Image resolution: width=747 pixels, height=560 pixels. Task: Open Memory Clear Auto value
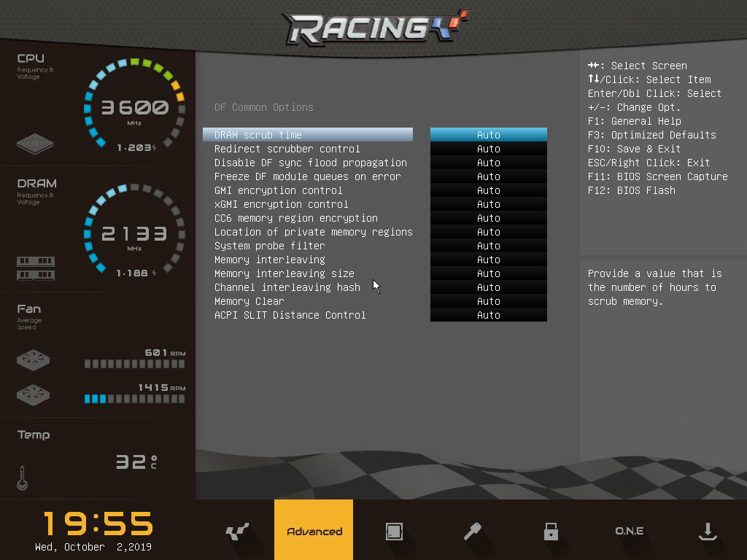488,300
